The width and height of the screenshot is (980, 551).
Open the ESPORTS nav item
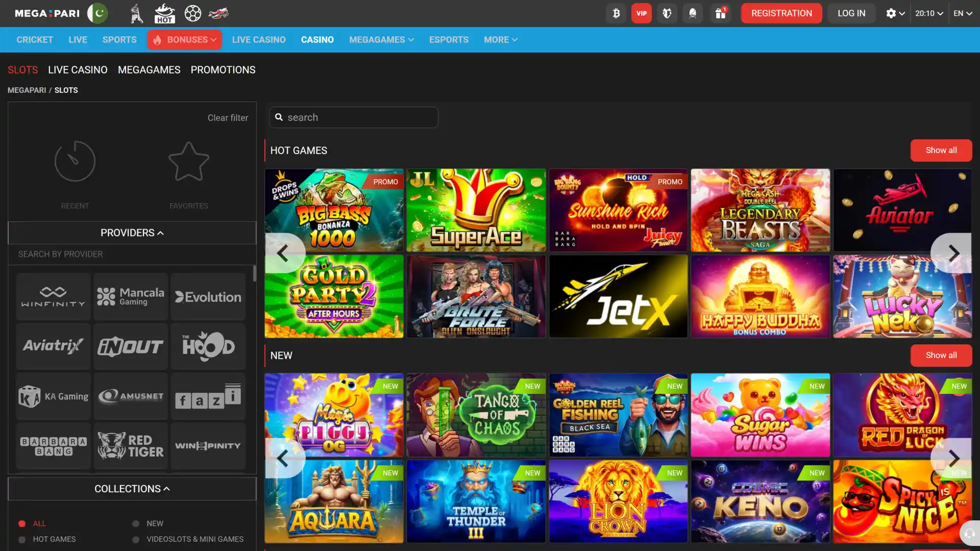pyautogui.click(x=449, y=40)
